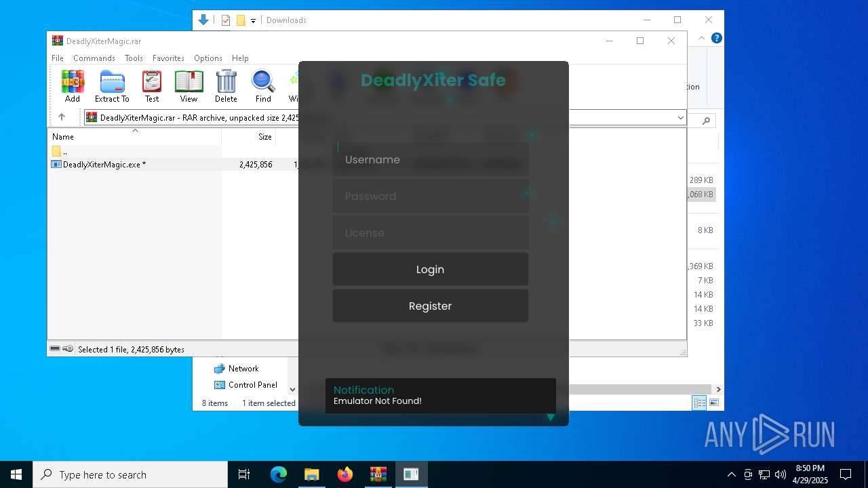Click the 289 KB file size cell
Screen dimensions: 868x488
701,180
